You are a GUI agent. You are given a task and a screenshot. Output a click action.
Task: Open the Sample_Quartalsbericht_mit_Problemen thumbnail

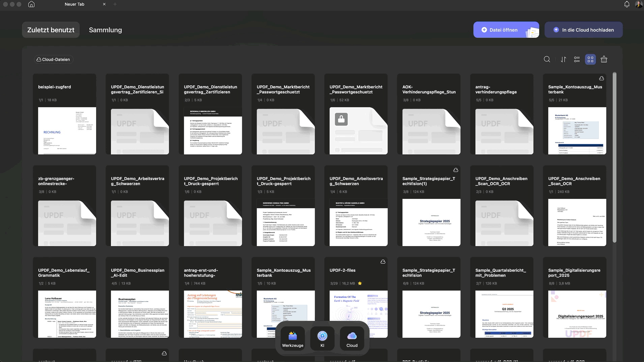(504, 314)
